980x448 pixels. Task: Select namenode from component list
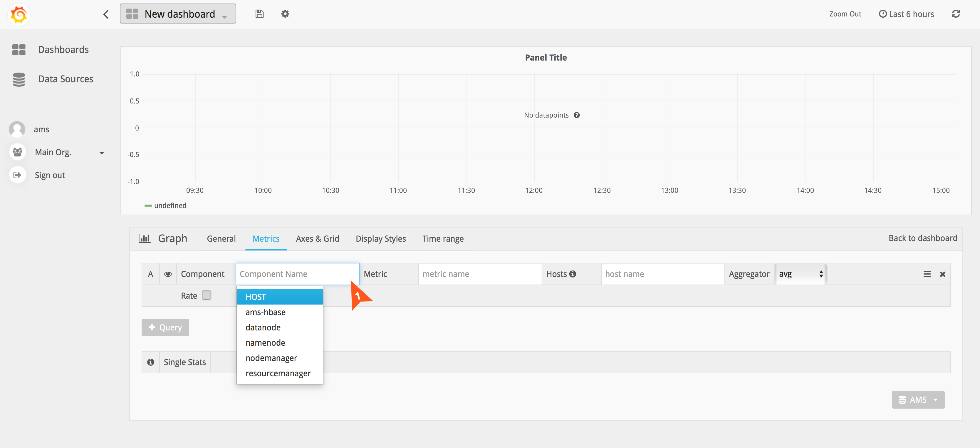click(x=265, y=342)
